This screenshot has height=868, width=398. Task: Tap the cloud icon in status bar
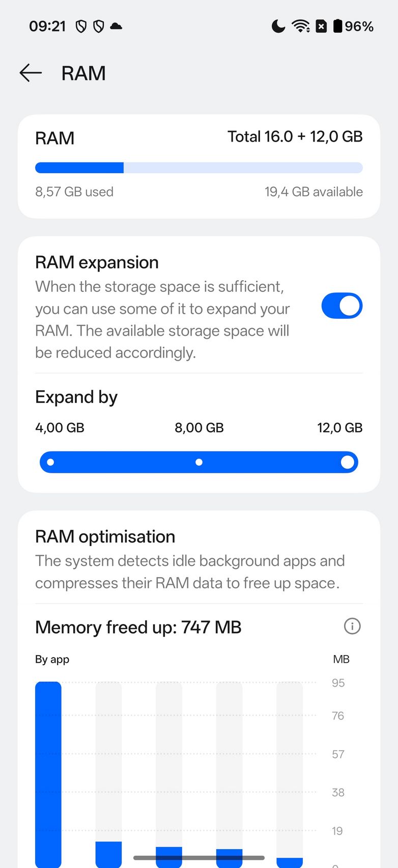(x=116, y=26)
